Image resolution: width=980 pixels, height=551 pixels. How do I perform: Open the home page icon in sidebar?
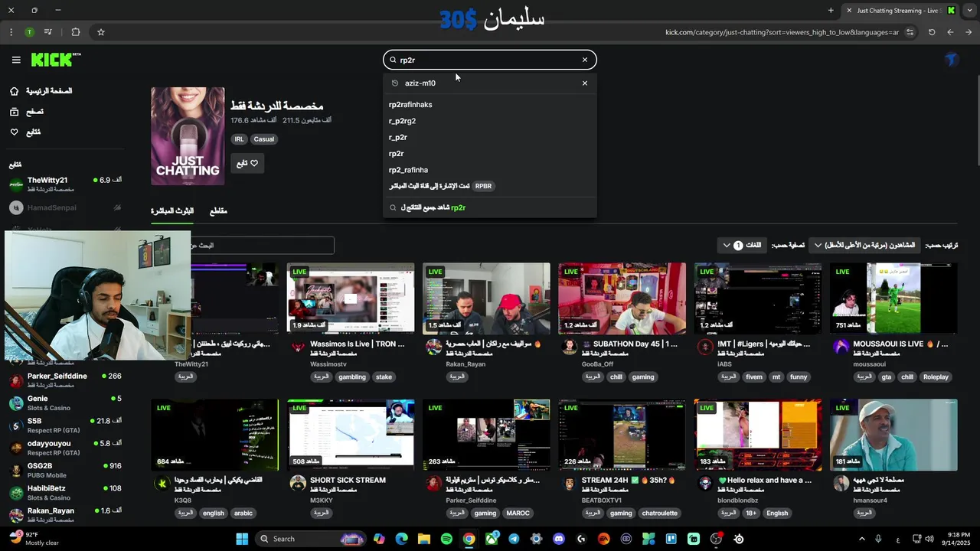point(14,91)
